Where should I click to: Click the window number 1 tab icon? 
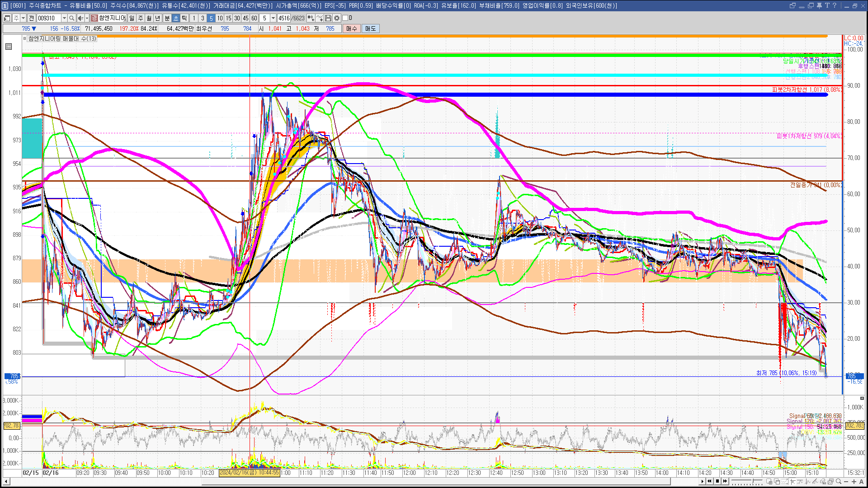[x=5, y=5]
